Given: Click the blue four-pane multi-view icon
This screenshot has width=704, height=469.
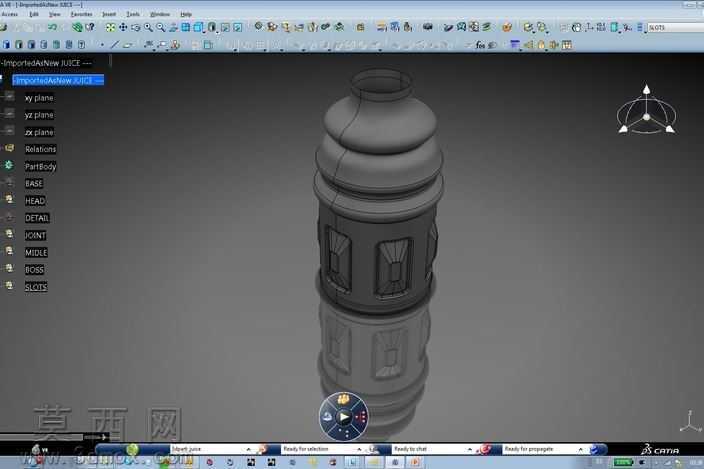Looking at the screenshot, I should click(185, 27).
